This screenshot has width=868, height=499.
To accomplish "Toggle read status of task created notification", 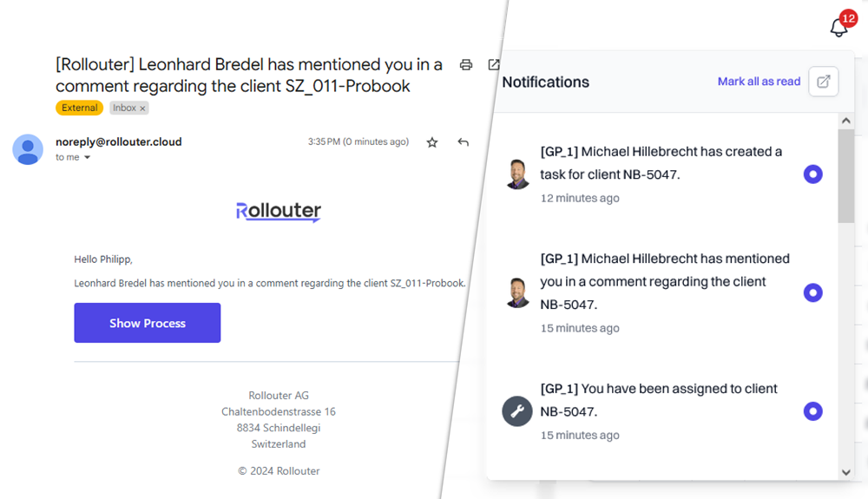I will [x=812, y=174].
